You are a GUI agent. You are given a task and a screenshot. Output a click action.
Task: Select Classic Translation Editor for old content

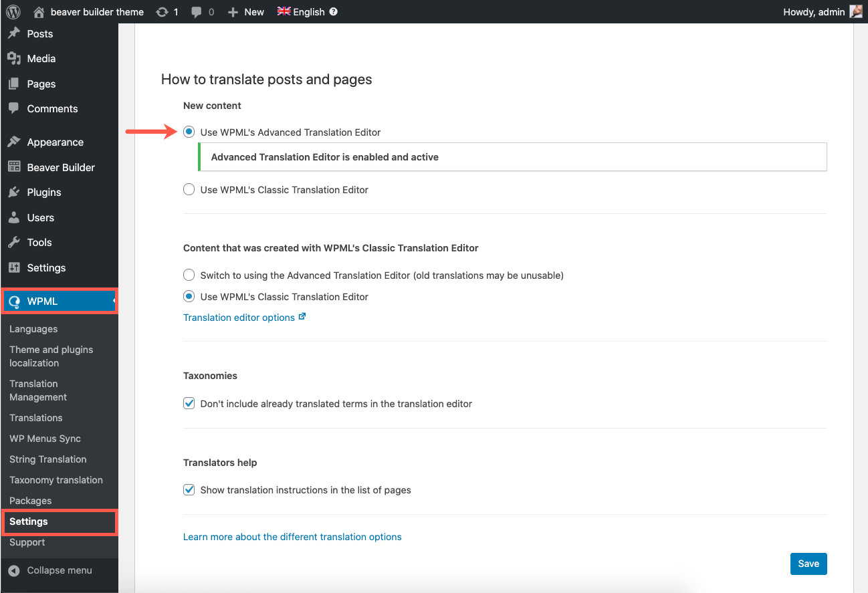point(189,296)
